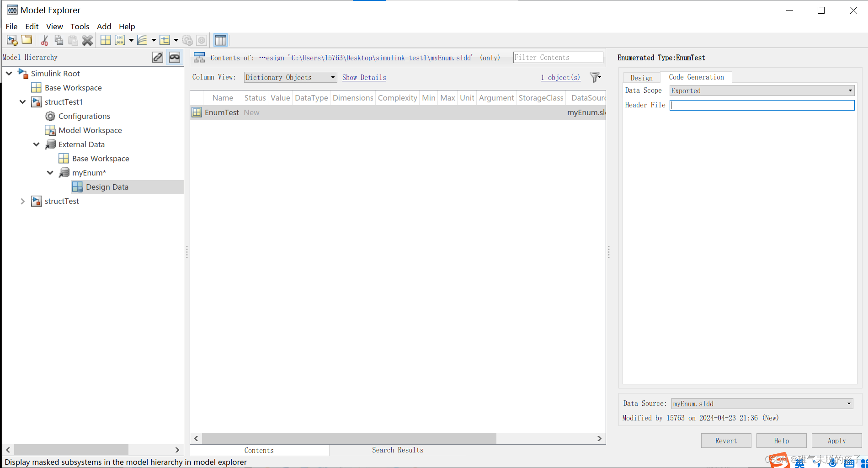Click the model hierarchy horizontal scrollbar
Image resolution: width=868 pixels, height=468 pixels.
(x=71, y=450)
